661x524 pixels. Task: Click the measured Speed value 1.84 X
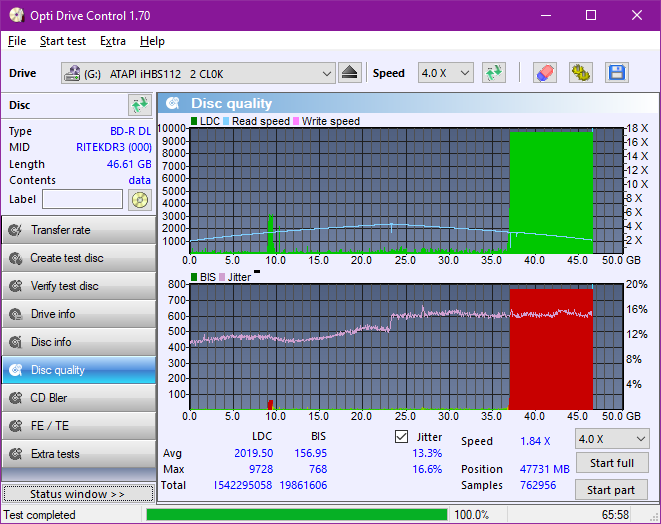pos(535,441)
